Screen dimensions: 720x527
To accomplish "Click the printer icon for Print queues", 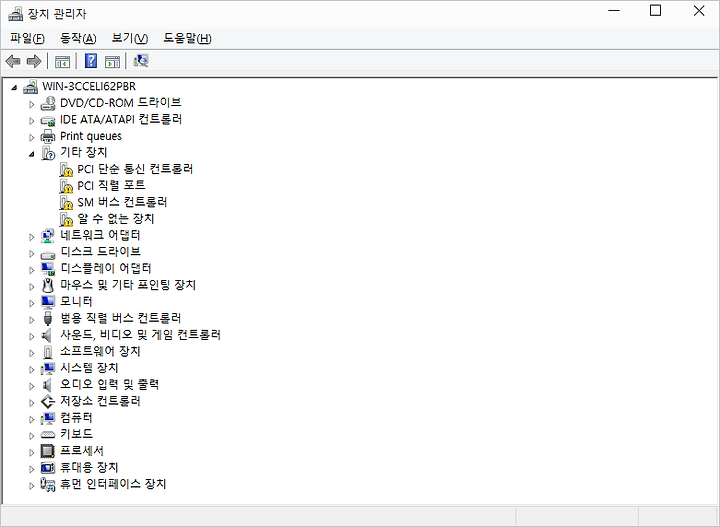I will click(x=48, y=136).
